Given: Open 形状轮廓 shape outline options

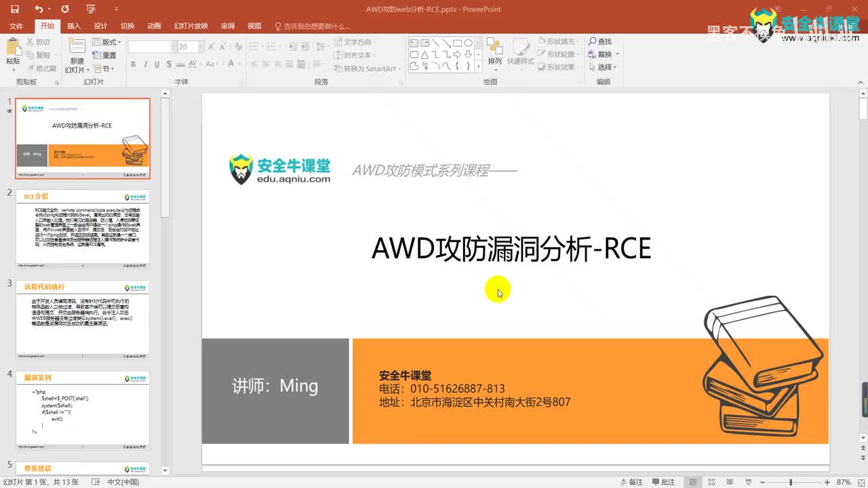Looking at the screenshot, I should coord(557,55).
